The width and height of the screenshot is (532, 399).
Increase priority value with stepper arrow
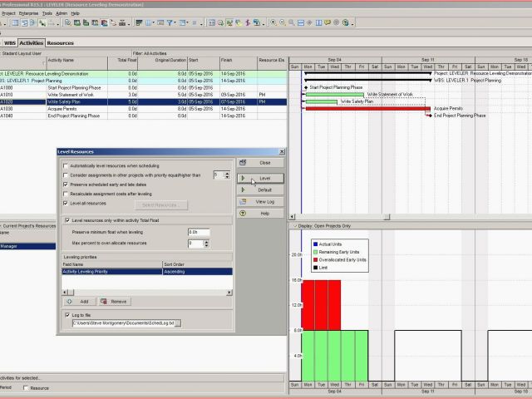tap(227, 173)
